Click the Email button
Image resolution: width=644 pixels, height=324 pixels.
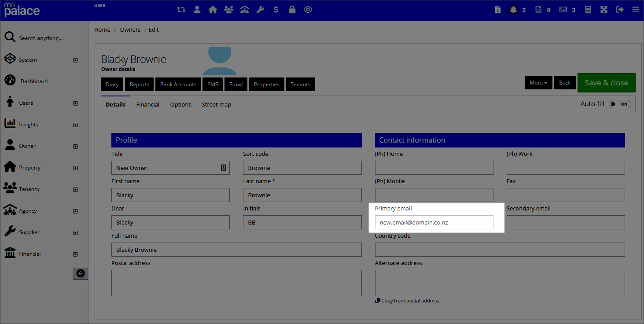(236, 84)
